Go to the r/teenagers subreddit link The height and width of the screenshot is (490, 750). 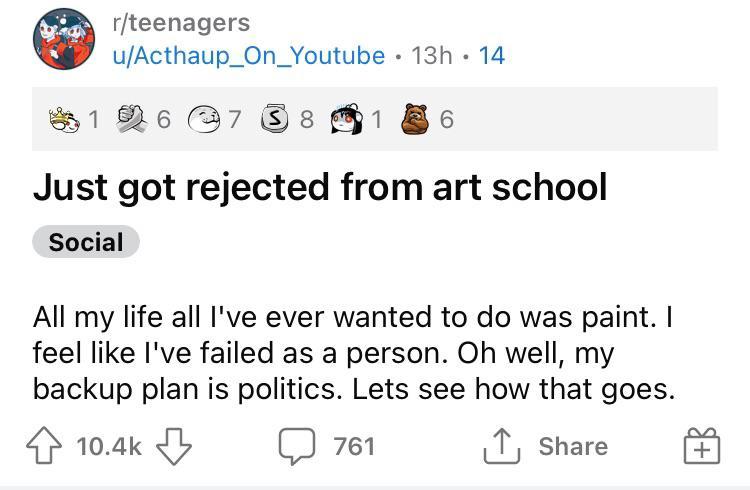[x=181, y=21]
